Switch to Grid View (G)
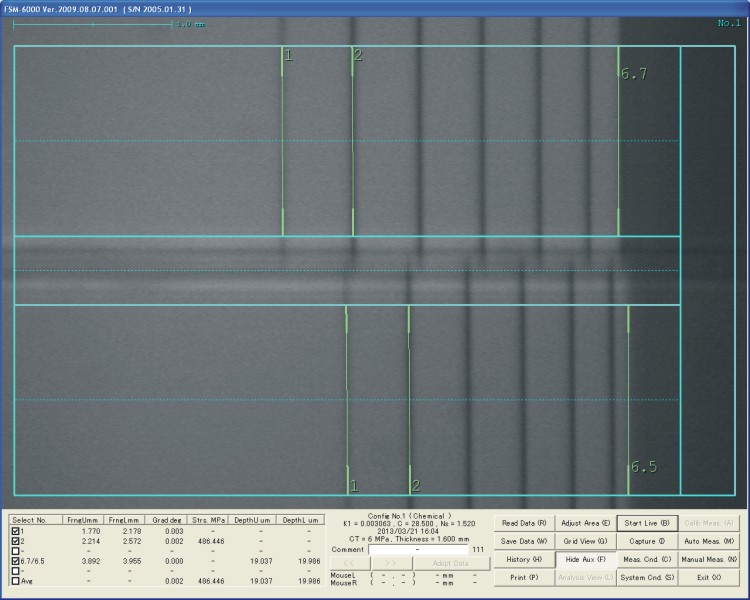 pos(585,541)
